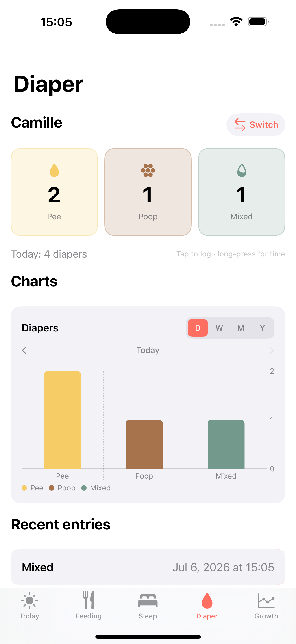Tap the battery status icon

coord(258,22)
